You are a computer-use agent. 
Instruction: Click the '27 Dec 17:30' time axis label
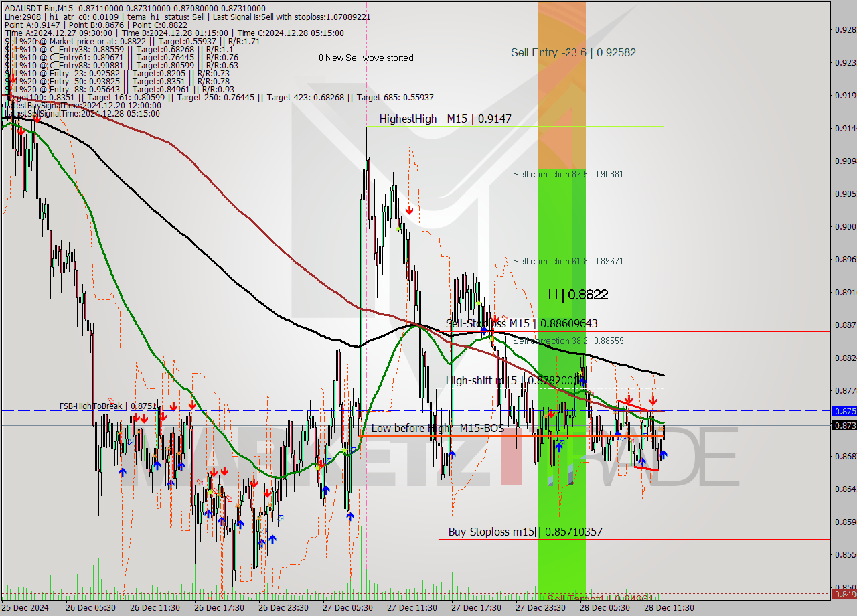coord(477,608)
